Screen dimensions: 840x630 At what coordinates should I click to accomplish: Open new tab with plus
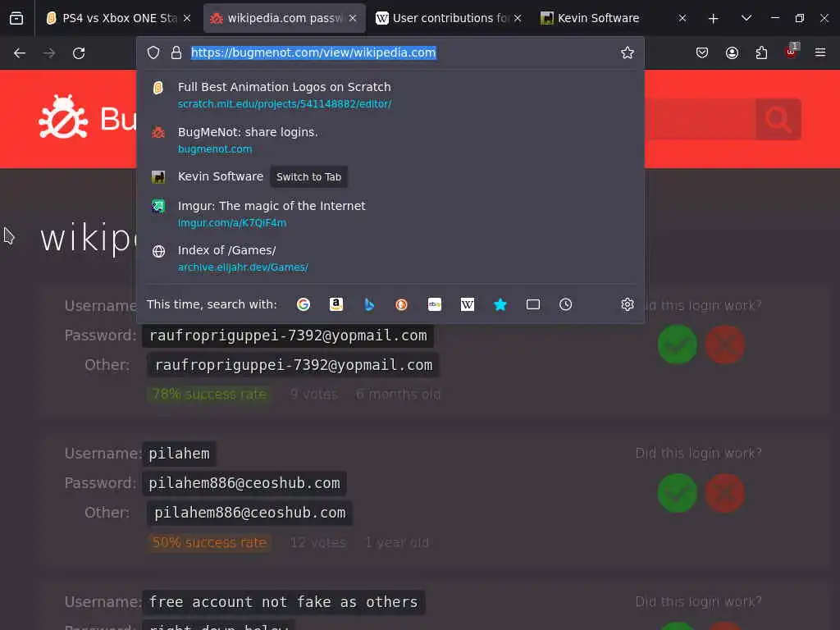(x=713, y=18)
